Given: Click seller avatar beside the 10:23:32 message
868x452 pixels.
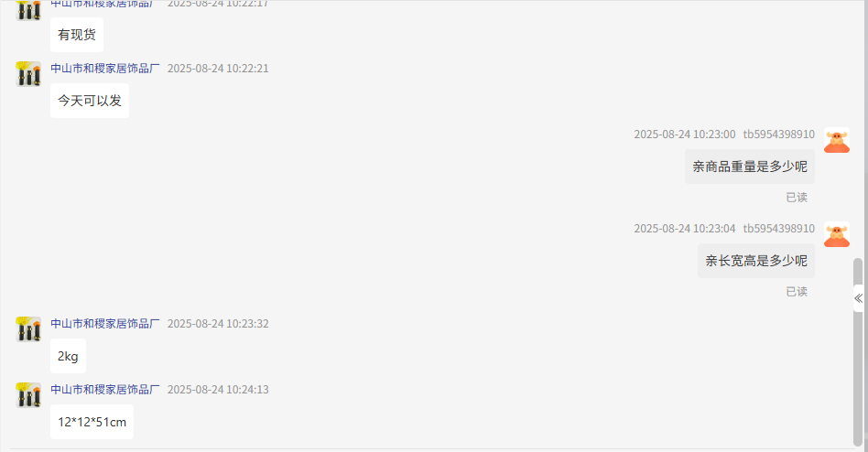Looking at the screenshot, I should tap(28, 329).
